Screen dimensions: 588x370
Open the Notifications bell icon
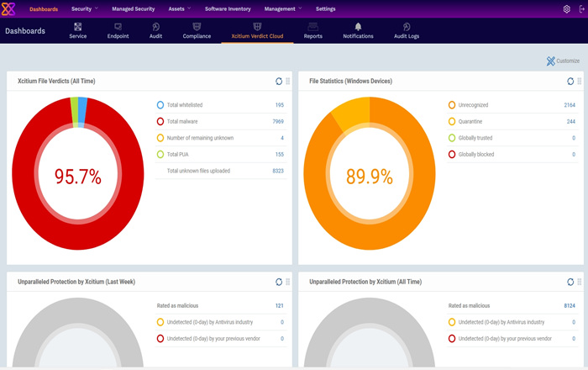358,27
